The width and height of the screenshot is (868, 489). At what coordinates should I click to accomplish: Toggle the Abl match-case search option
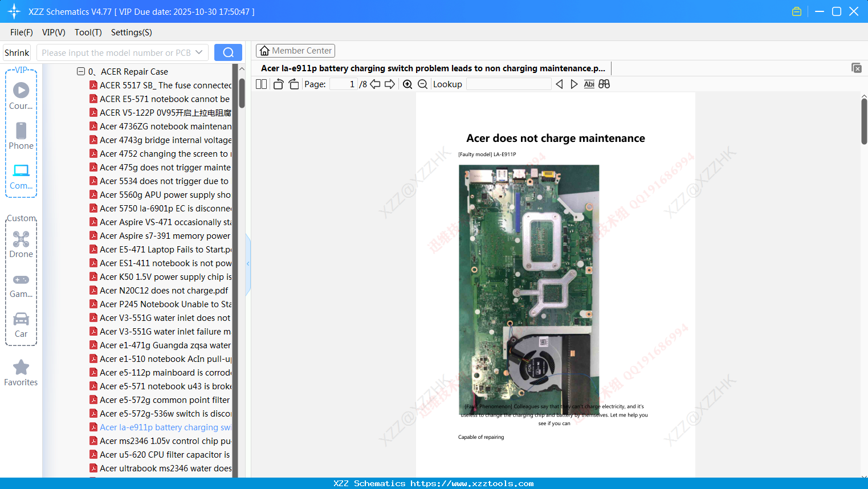tap(589, 84)
